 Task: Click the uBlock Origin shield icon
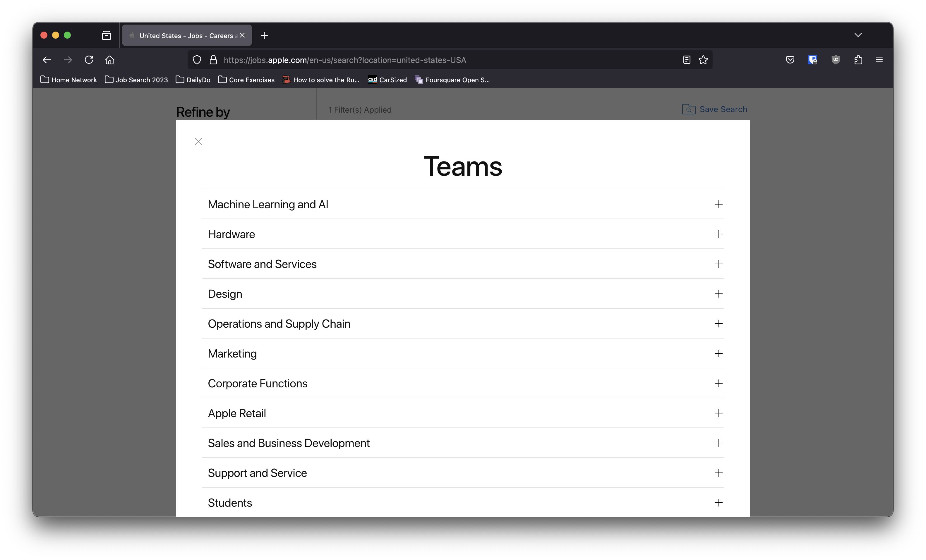pos(836,60)
